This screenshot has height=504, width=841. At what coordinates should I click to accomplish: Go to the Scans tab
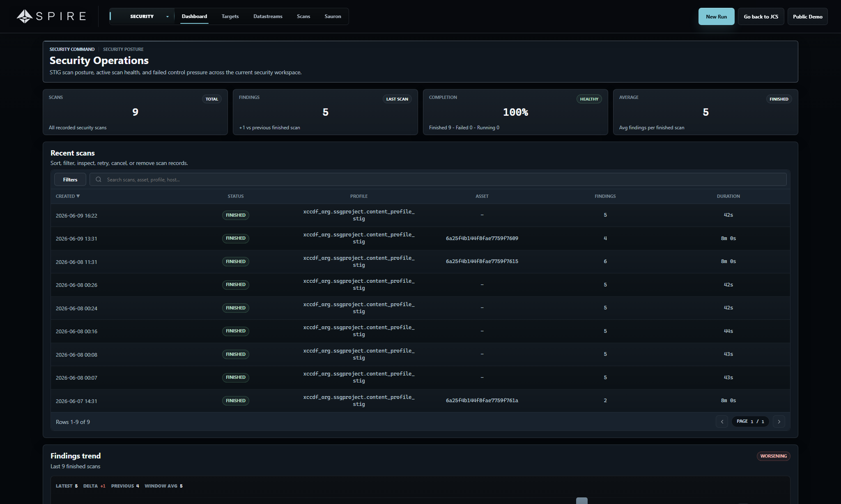[303, 16]
